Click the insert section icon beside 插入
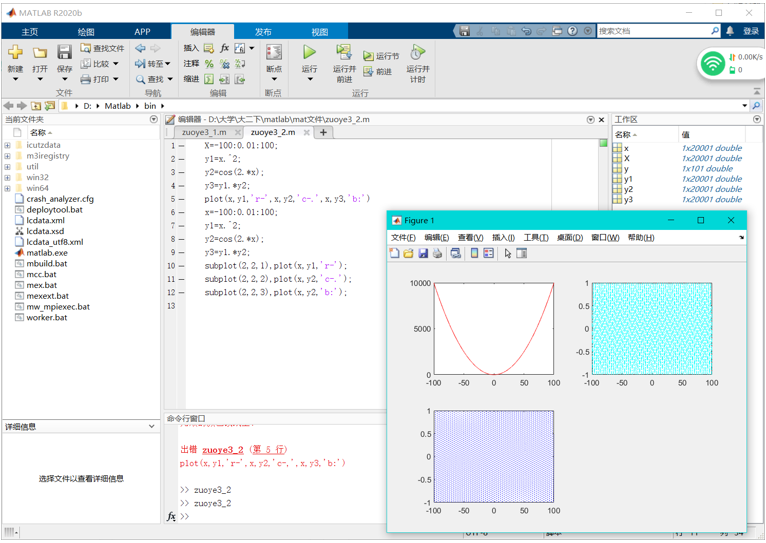 [209, 48]
